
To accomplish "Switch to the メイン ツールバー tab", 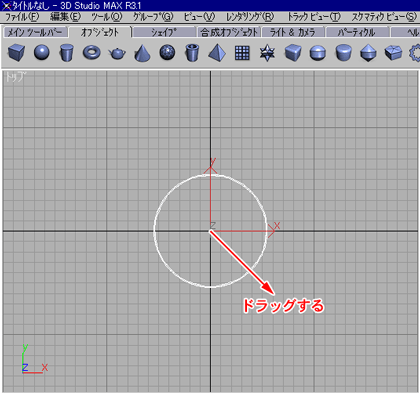I will click(x=35, y=32).
